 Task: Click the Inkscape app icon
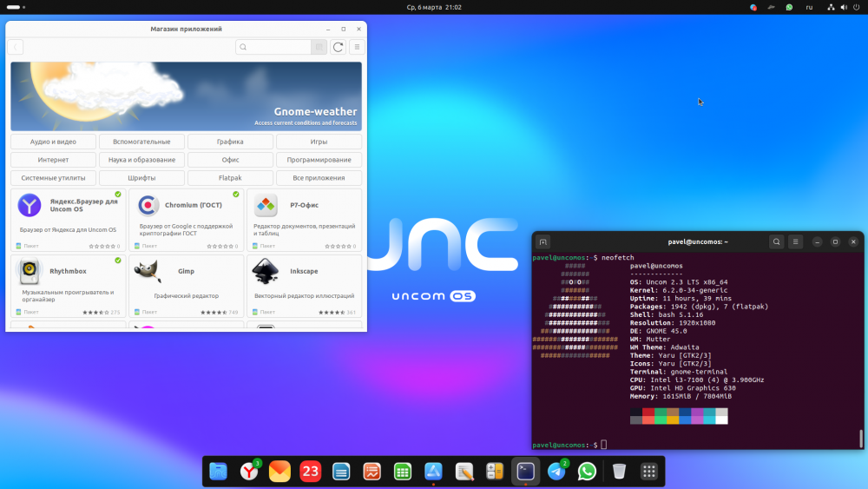click(266, 271)
